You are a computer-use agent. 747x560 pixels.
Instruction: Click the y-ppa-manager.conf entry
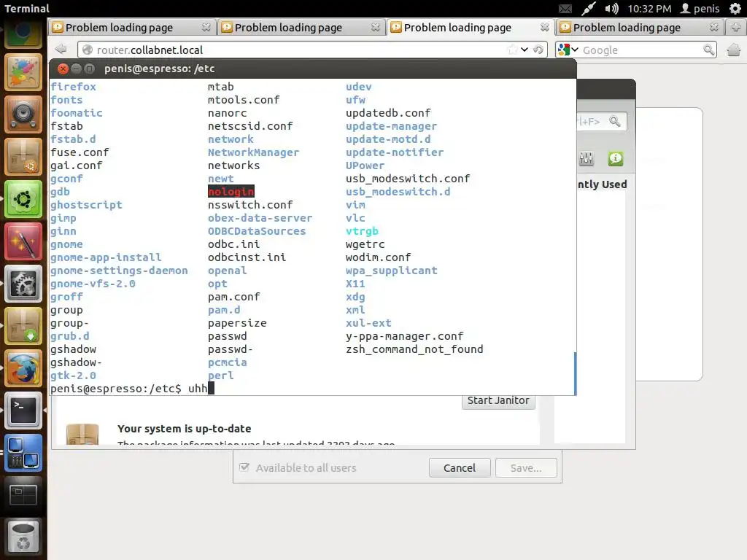[404, 336]
